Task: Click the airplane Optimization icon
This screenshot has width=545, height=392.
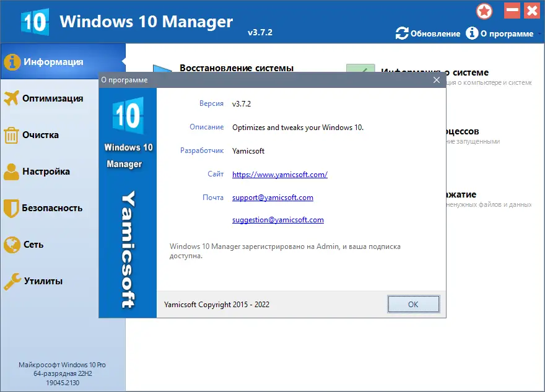Action: pyautogui.click(x=12, y=98)
